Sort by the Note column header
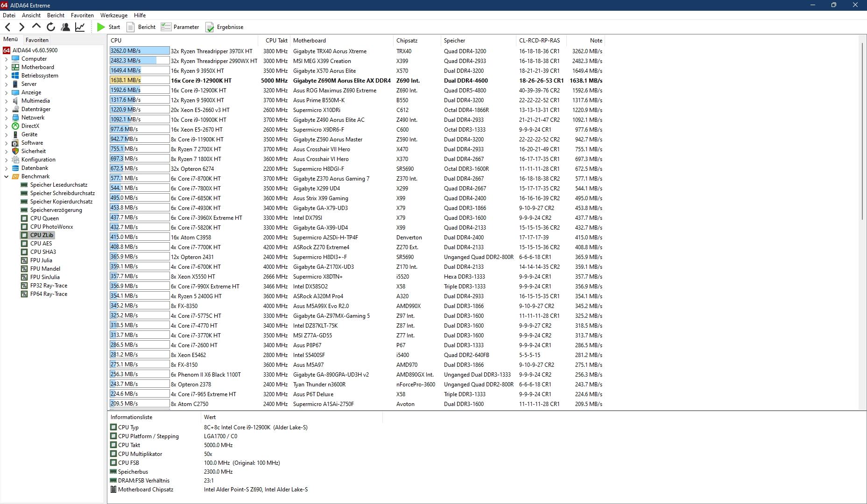This screenshot has height=504, width=867. (x=585, y=41)
